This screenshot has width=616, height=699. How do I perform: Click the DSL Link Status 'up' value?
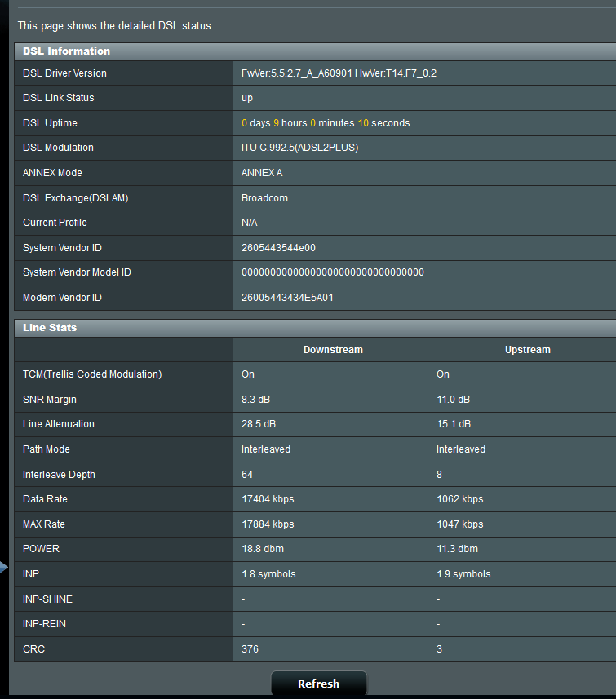click(x=247, y=98)
